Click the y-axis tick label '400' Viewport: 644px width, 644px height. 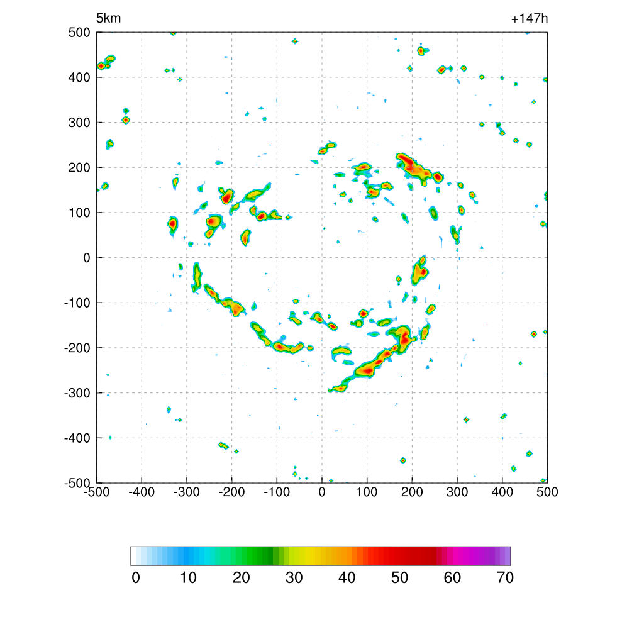79,77
